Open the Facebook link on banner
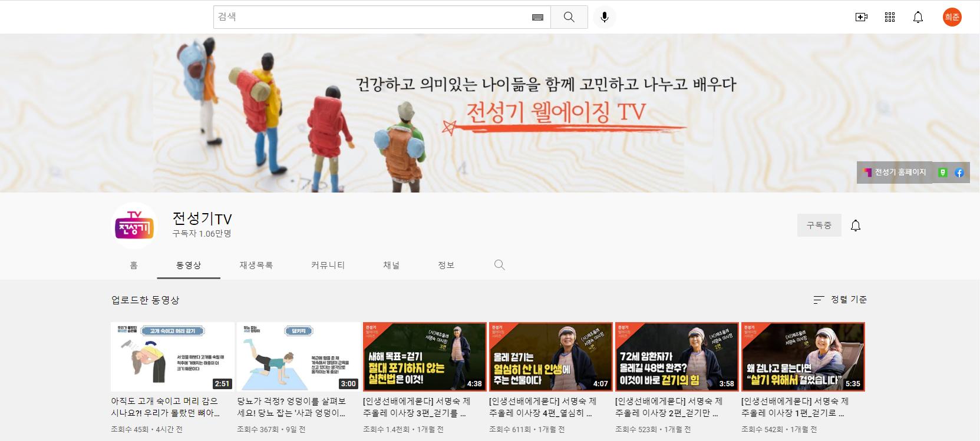This screenshot has width=980, height=441. [x=959, y=173]
